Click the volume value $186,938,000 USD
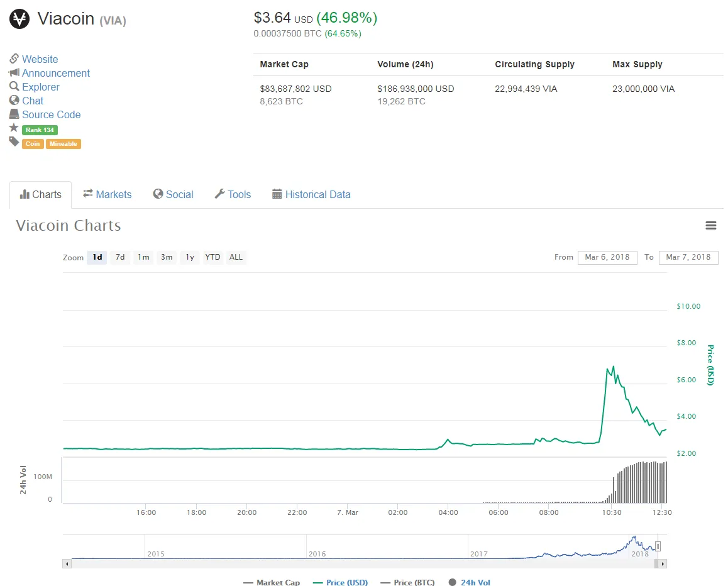Viewport: 728px width, 586px height. pos(416,89)
